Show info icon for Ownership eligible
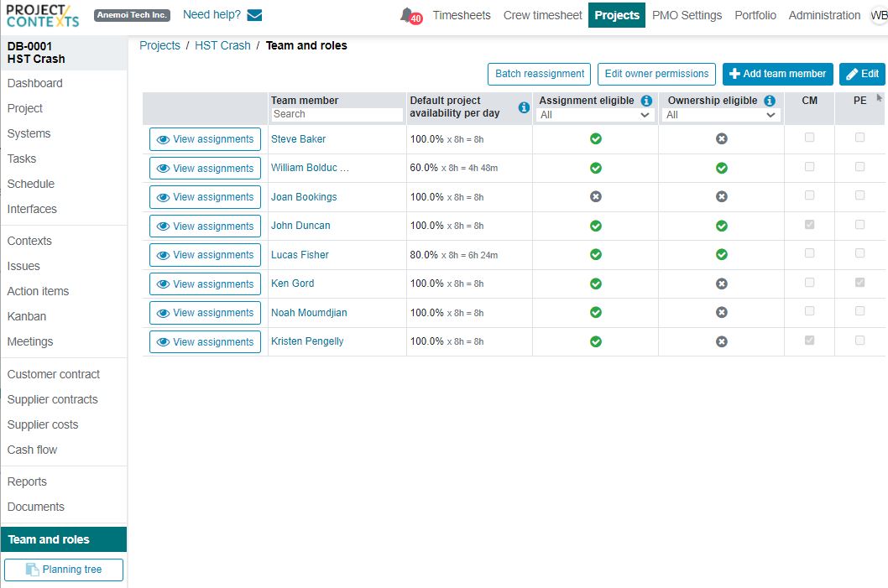The width and height of the screenshot is (888, 588). [770, 100]
